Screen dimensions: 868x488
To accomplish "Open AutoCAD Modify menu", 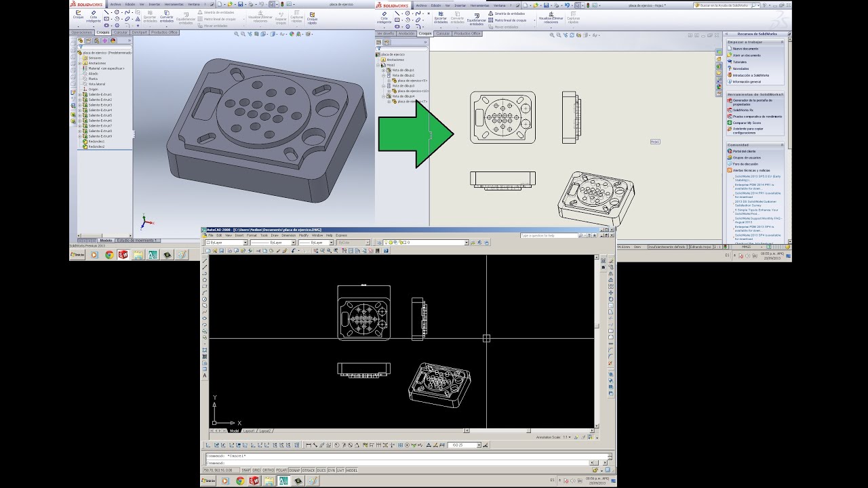I will pyautogui.click(x=304, y=234).
